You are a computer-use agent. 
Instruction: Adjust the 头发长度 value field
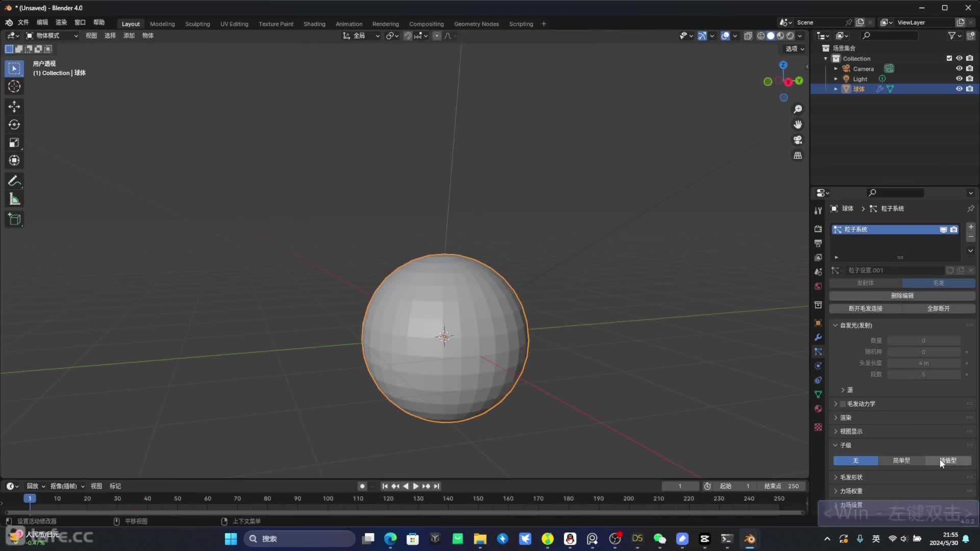coord(924,363)
